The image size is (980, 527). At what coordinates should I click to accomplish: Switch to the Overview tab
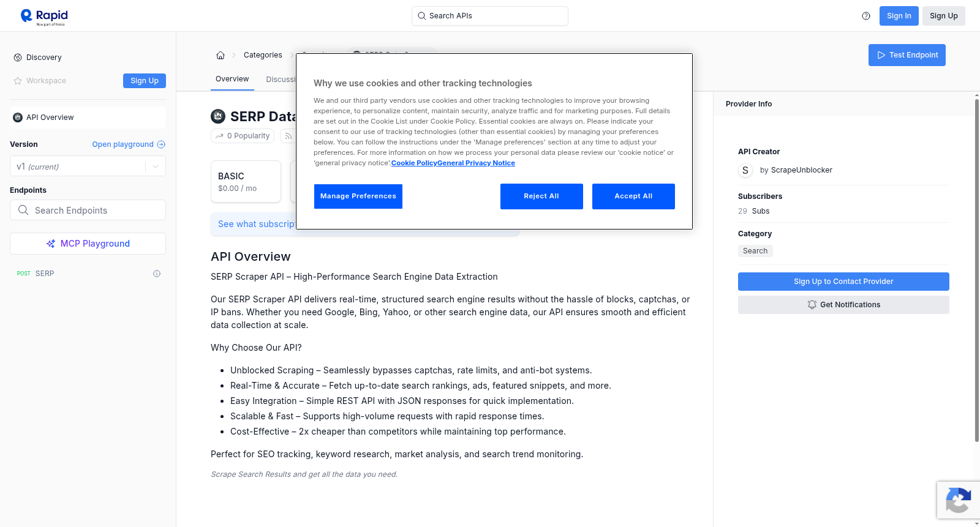click(x=232, y=79)
